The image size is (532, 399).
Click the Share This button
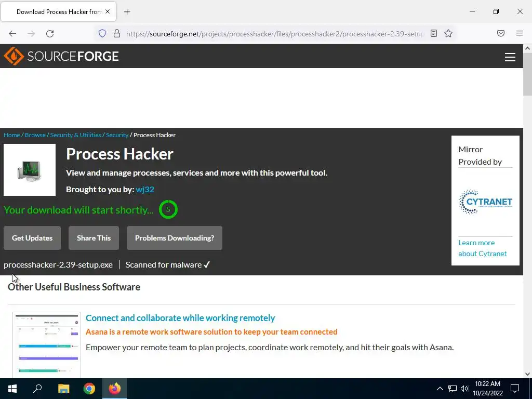94,238
